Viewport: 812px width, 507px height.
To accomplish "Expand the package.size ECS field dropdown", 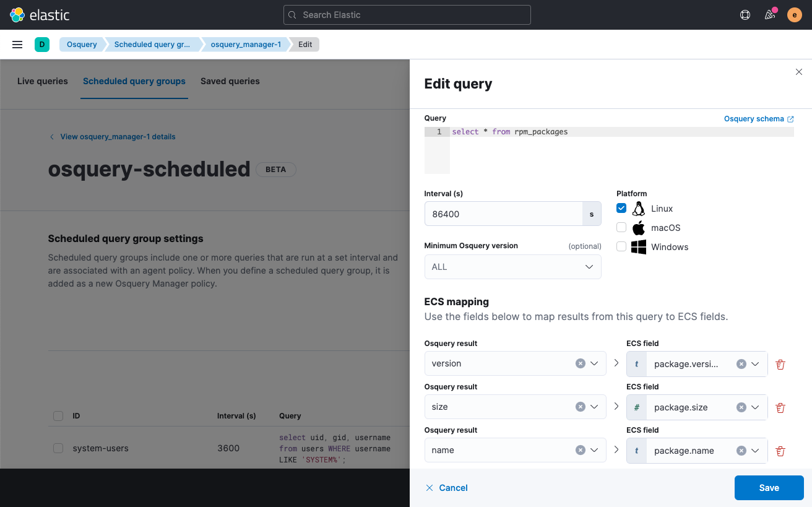I will click(x=755, y=407).
